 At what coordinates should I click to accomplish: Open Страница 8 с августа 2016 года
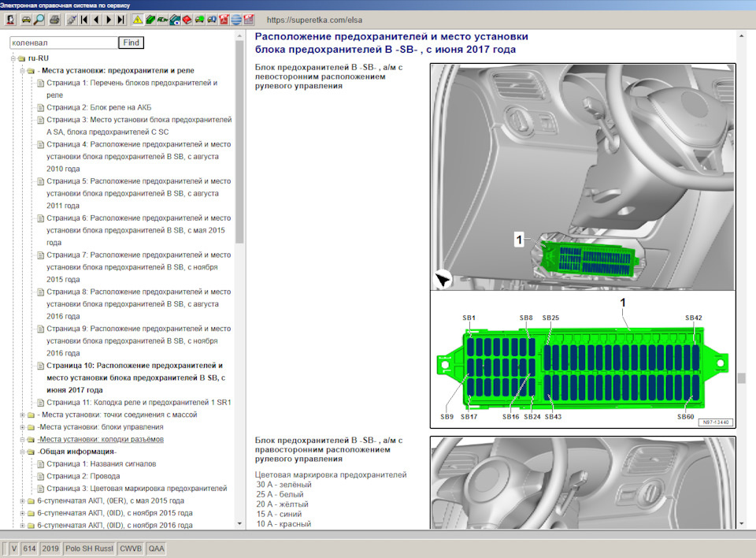(139, 304)
